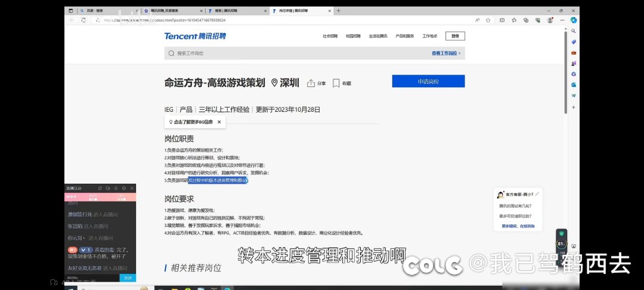The width and height of the screenshot is (644, 290).
Task: Open a new browser tab
Action: tap(339, 11)
